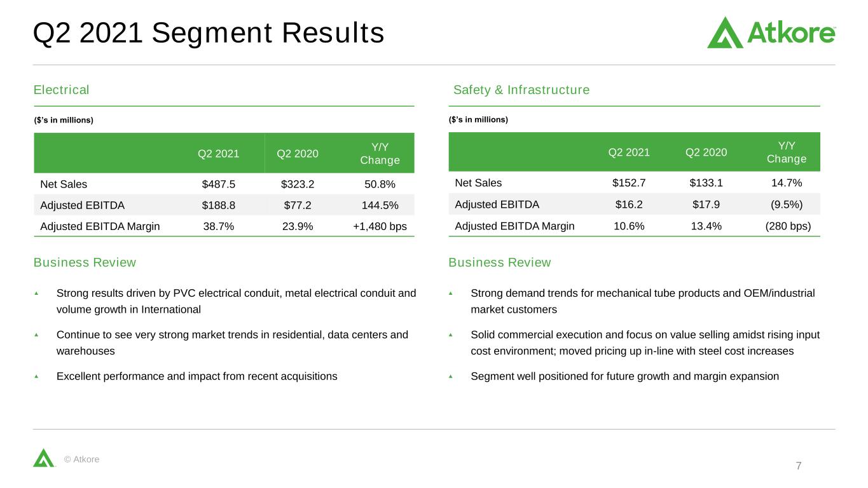868x488 pixels.
Task: Click the $16.2 Adjusted EBITDA value
Action: coord(629,205)
